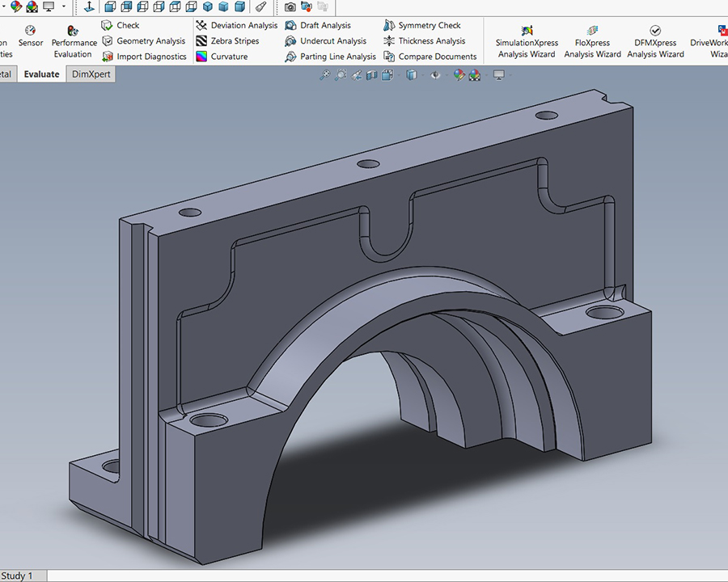Open Thickness Analysis
Viewport: 728px width, 582px height.
click(424, 41)
